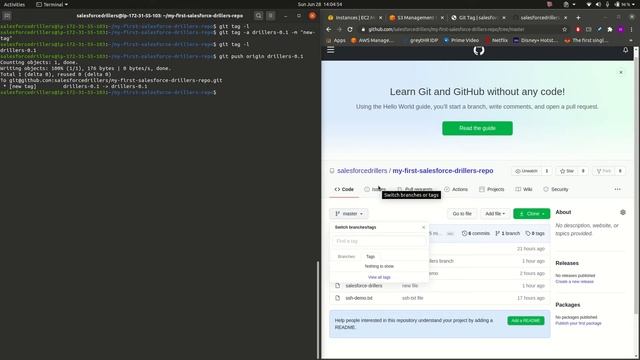Image resolution: width=640 pixels, height=360 pixels.
Task: Open the Security tab
Action: point(556,189)
